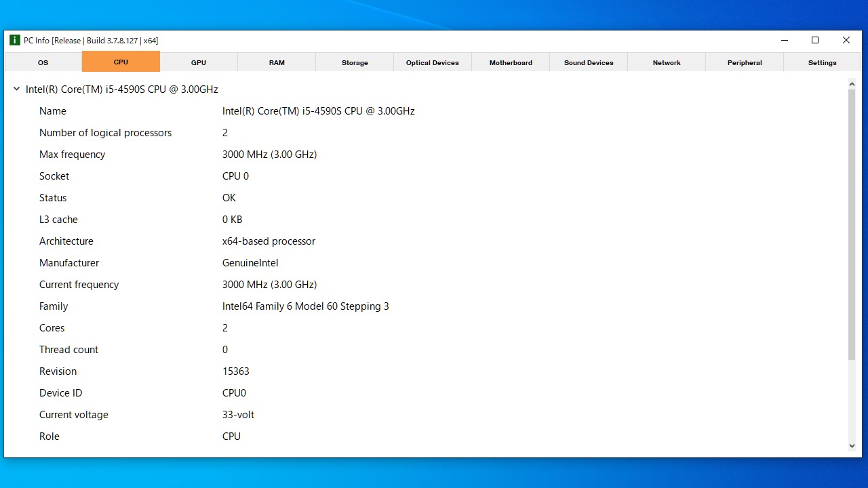868x488 pixels.
Task: Select the Status label
Action: (53, 198)
